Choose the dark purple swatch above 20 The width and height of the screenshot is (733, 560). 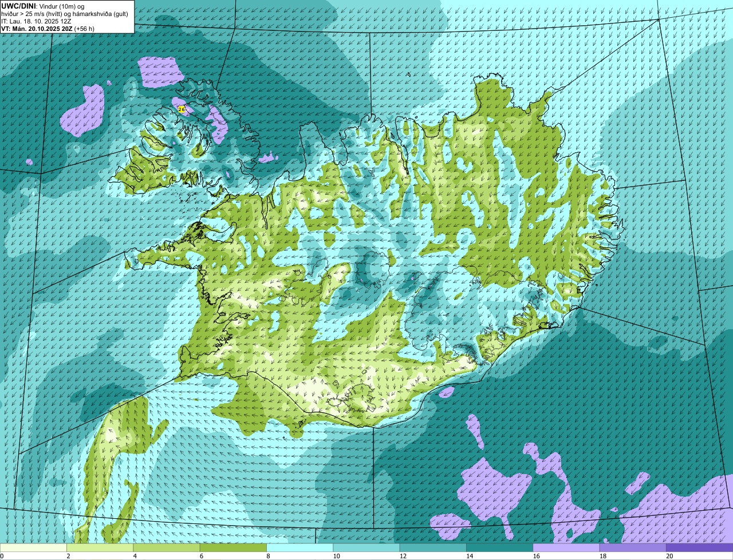pos(699,548)
